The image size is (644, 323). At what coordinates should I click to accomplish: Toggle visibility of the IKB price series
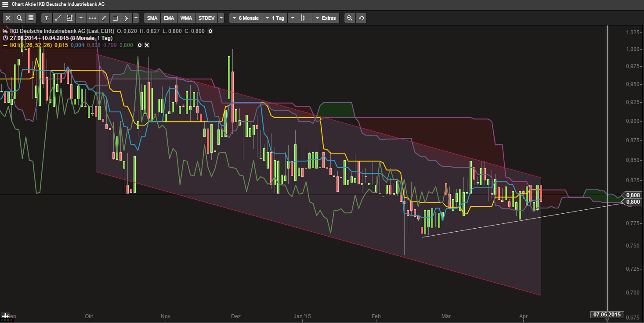tap(210, 31)
